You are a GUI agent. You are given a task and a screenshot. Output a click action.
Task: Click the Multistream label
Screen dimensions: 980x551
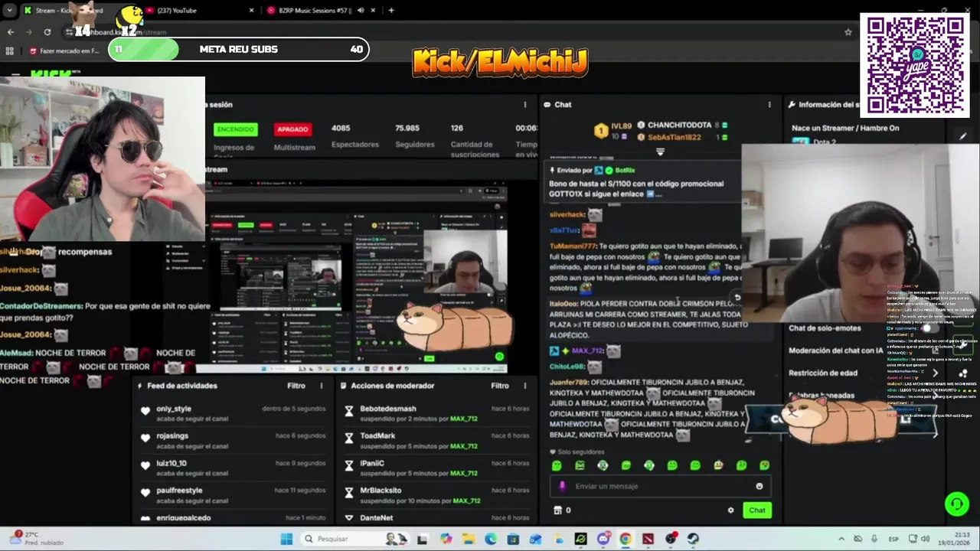coord(294,147)
